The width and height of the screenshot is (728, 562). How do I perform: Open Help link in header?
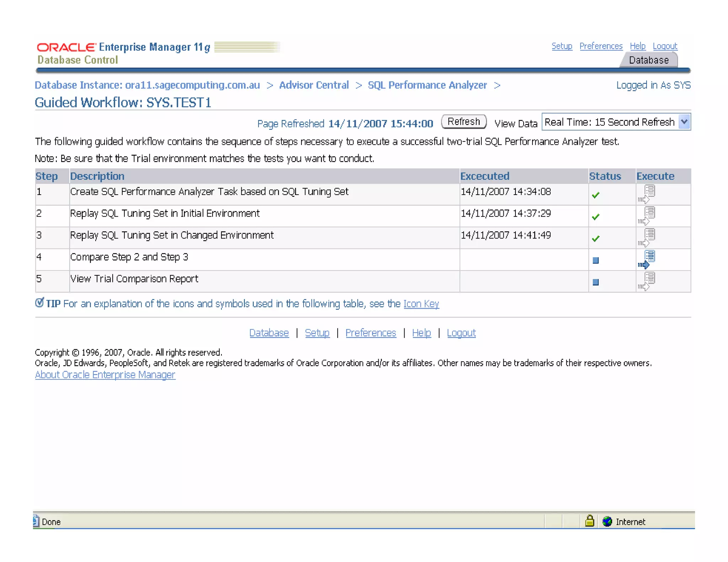pyautogui.click(x=637, y=46)
